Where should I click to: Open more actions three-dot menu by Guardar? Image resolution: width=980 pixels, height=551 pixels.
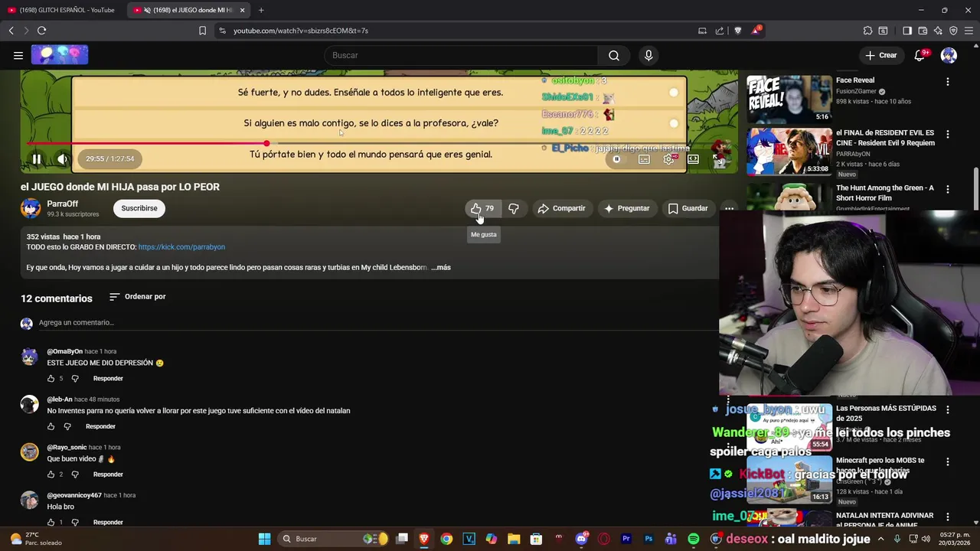(x=729, y=208)
